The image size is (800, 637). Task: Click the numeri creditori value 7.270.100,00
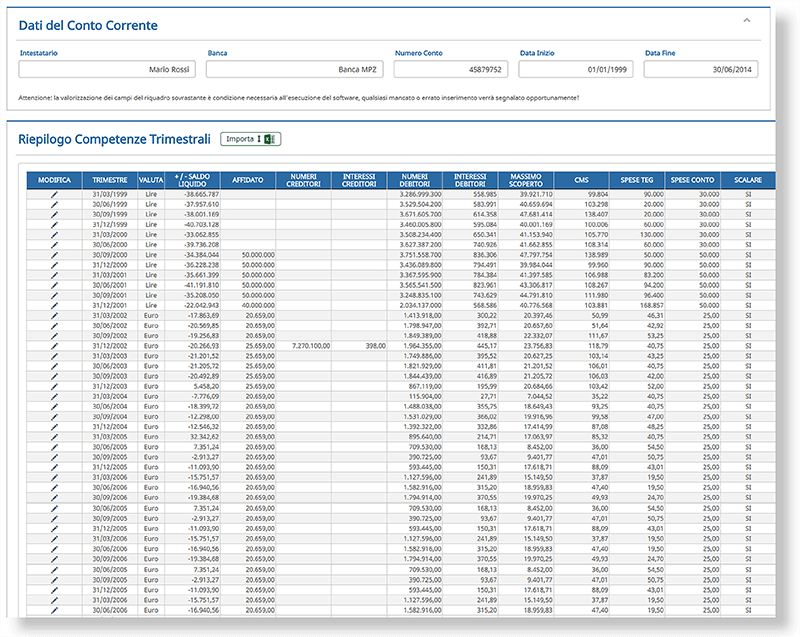pos(311,346)
